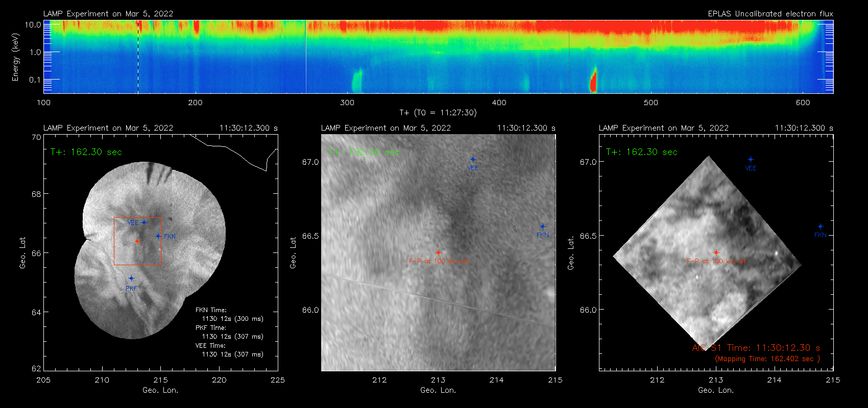Select the VEE star in the right panel
868x408 pixels.
click(751, 160)
